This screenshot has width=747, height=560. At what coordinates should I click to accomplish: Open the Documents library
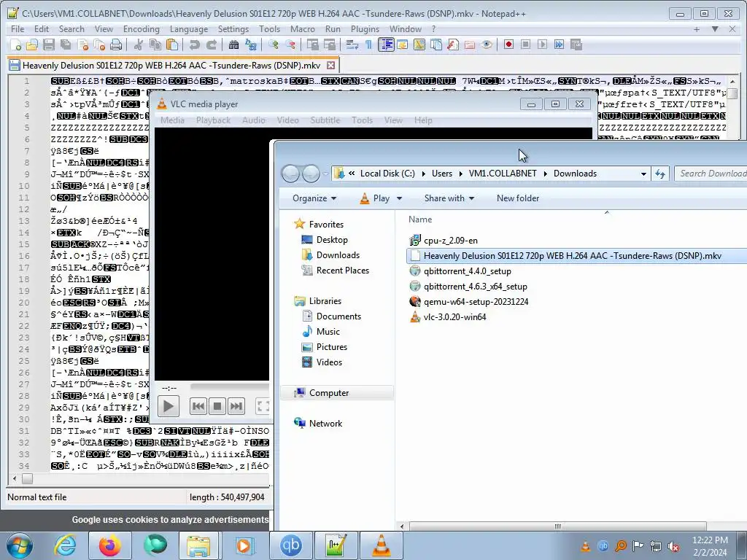[338, 316]
